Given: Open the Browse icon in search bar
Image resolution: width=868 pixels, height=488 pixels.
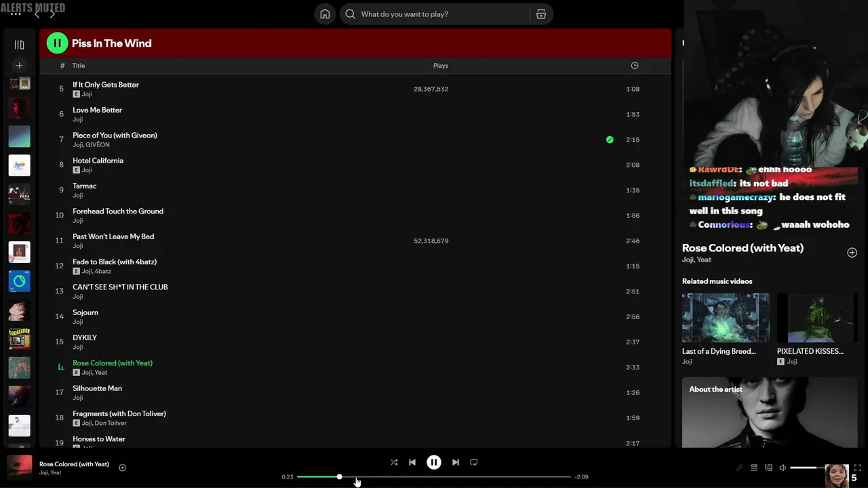Looking at the screenshot, I should (541, 14).
